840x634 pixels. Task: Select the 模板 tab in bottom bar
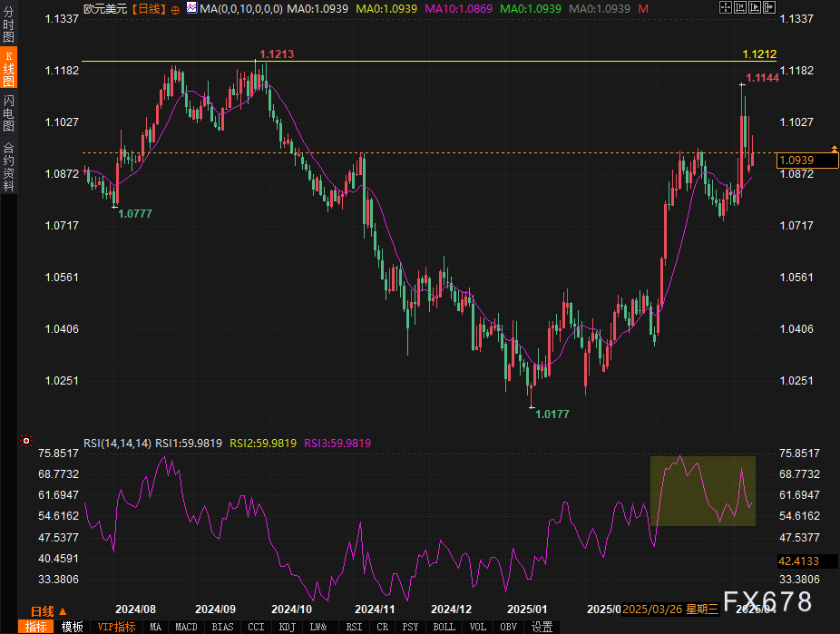tap(73, 627)
